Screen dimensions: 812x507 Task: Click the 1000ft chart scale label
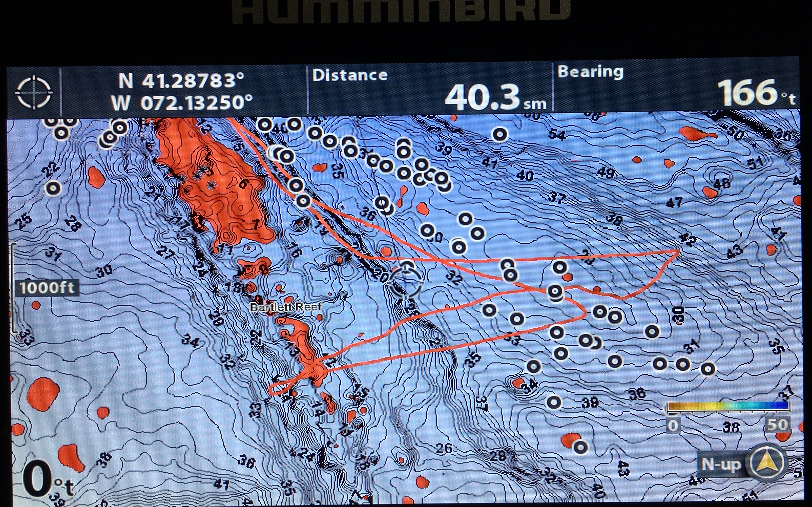point(47,288)
